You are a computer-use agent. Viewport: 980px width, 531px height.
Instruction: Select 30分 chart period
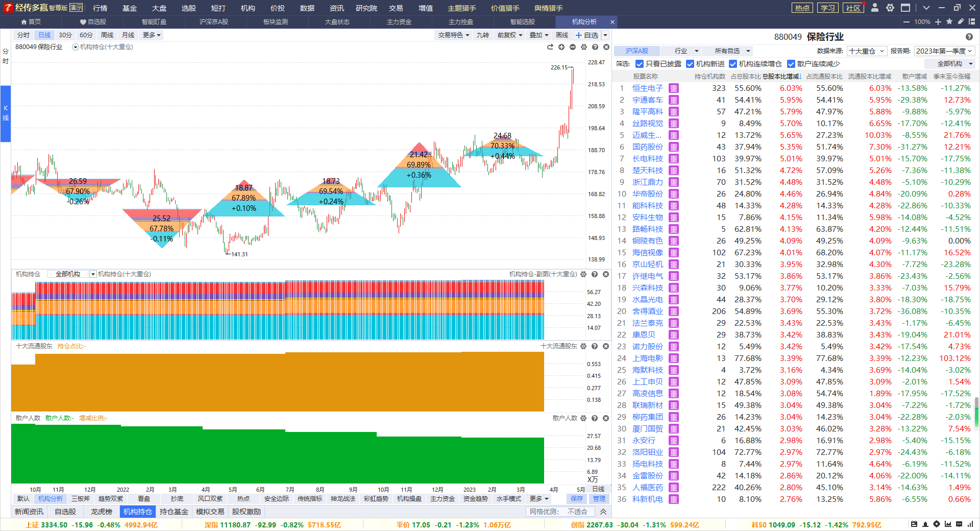65,35
